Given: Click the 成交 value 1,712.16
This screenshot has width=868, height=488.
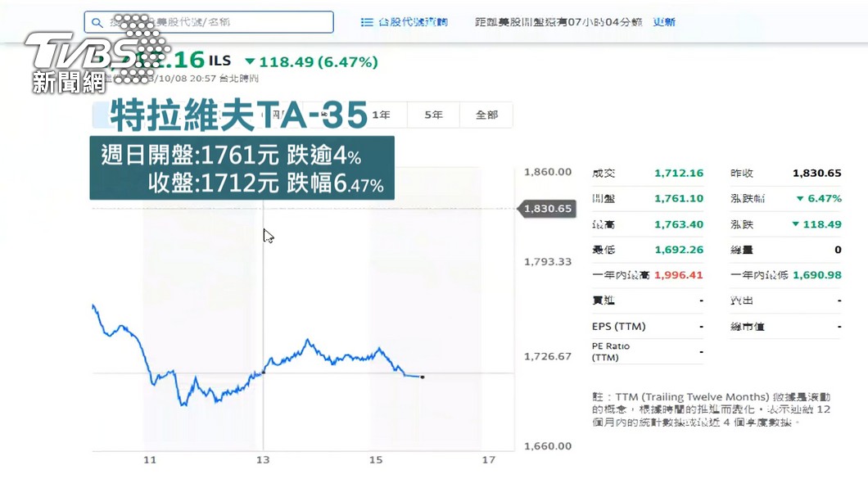Looking at the screenshot, I should (x=679, y=174).
